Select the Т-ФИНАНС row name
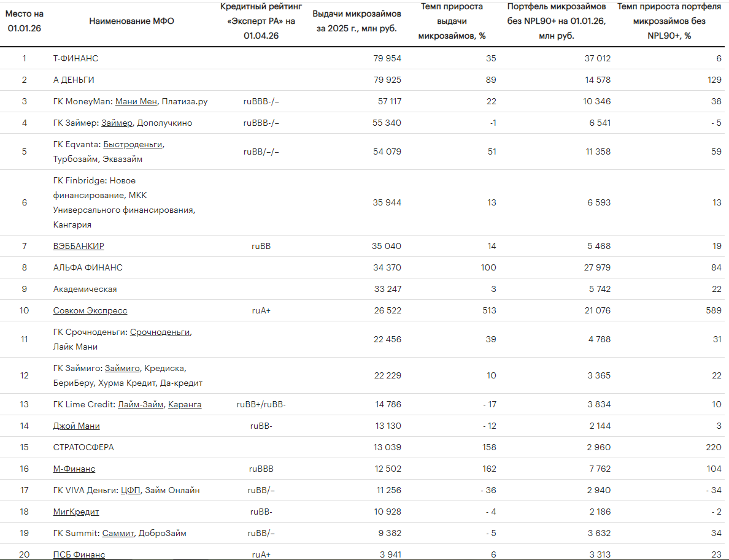This screenshot has height=560, width=729. (x=75, y=58)
